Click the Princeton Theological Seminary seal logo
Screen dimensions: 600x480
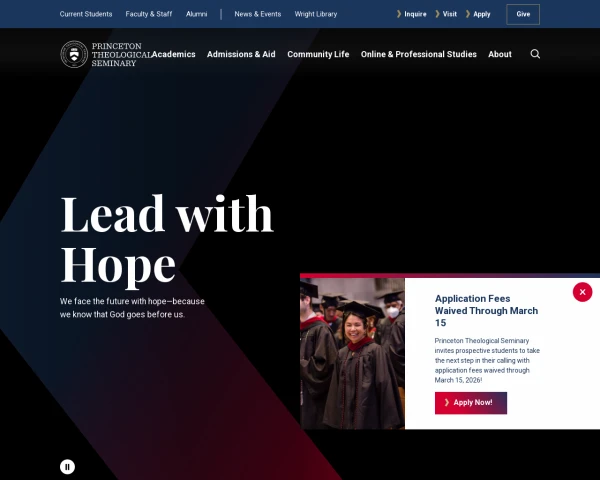pyautogui.click(x=74, y=54)
